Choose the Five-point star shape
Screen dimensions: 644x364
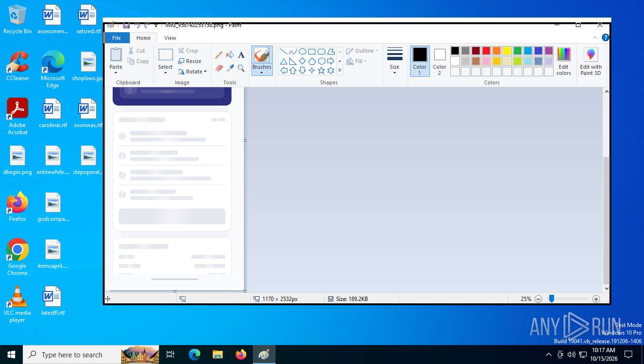coord(321,71)
